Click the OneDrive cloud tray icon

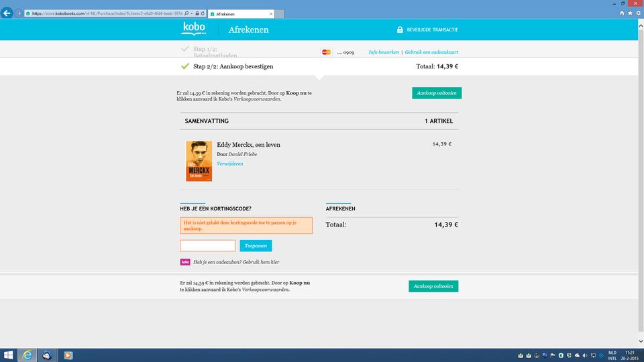577,355
